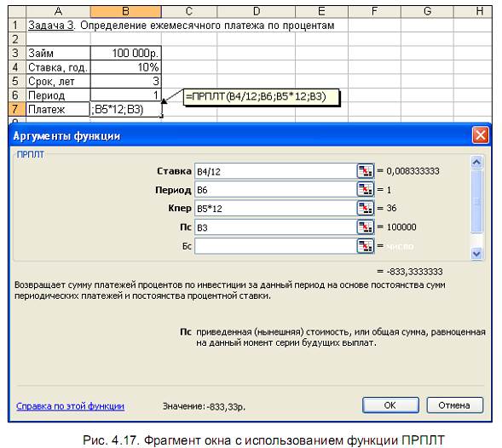Select cell with 'Задача 3' title text
Viewport: 502px width, 448px height.
pos(58,25)
